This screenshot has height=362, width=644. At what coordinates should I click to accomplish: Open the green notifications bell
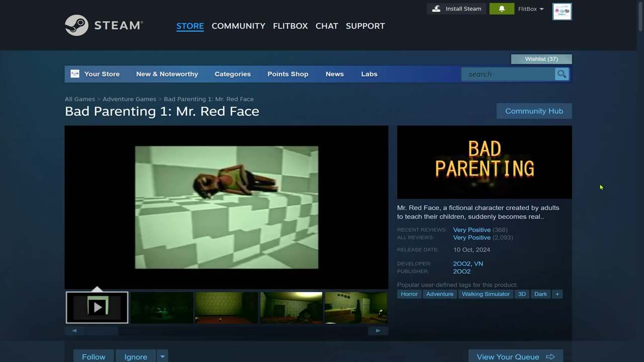point(502,9)
